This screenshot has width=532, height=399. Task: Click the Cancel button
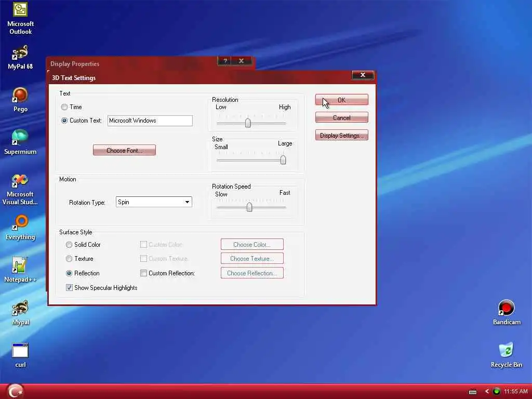[342, 117]
